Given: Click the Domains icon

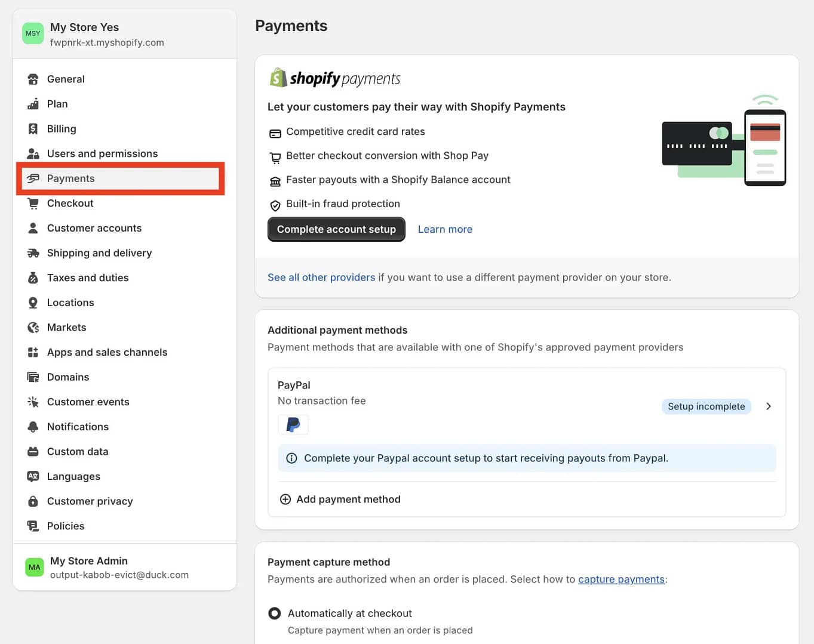Looking at the screenshot, I should (33, 377).
